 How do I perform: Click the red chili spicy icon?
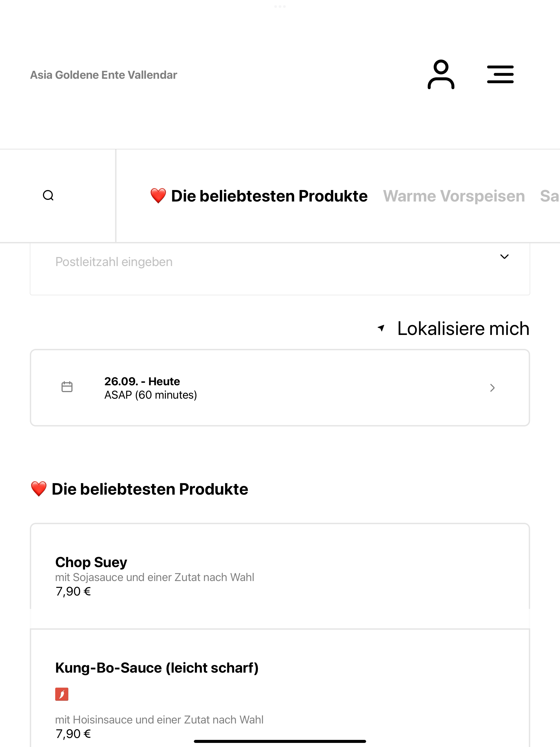[x=62, y=694]
